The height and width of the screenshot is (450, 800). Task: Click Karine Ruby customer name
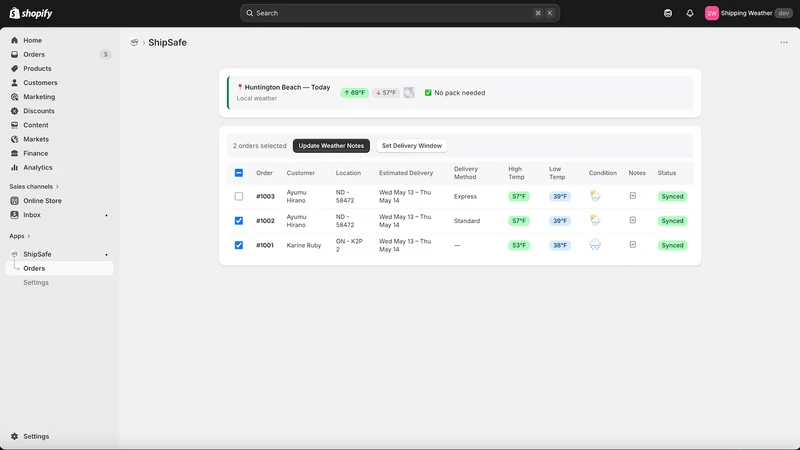(x=304, y=245)
